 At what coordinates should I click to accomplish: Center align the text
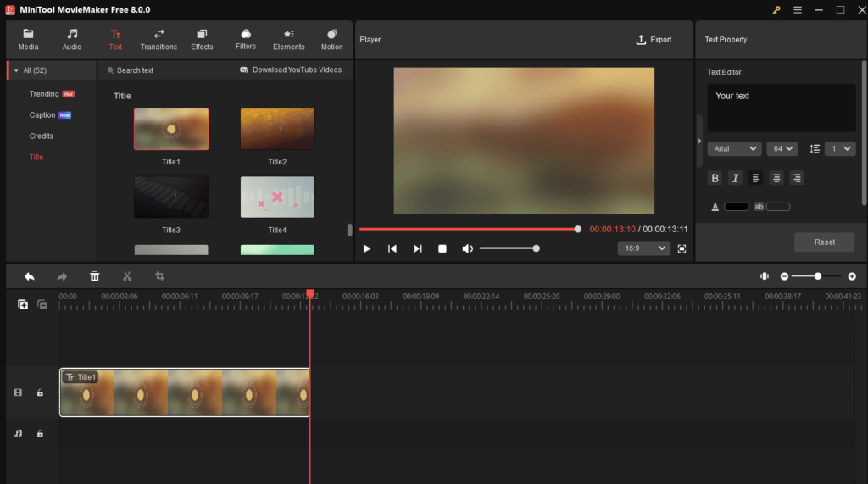pyautogui.click(x=776, y=178)
